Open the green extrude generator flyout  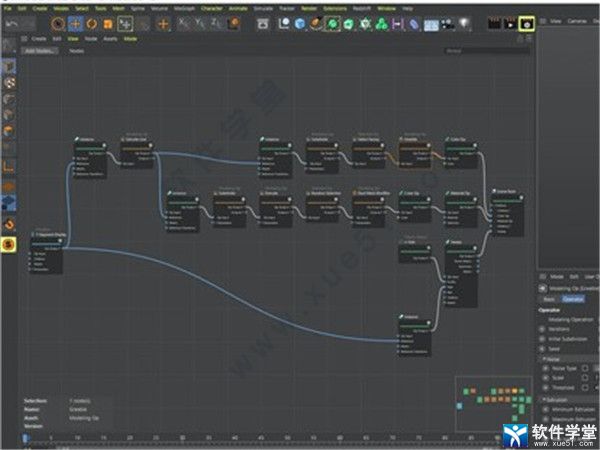click(x=349, y=24)
